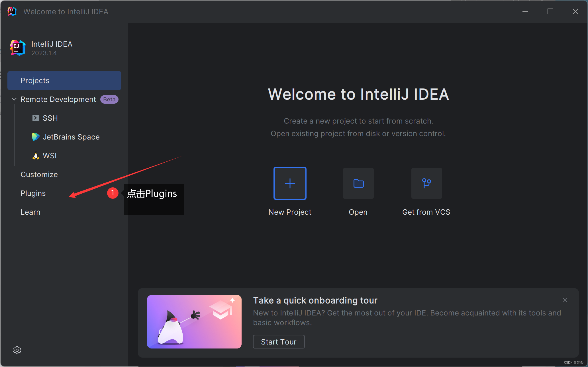Viewport: 588px width, 367px height.
Task: Click the Beta badge label
Action: [109, 99]
